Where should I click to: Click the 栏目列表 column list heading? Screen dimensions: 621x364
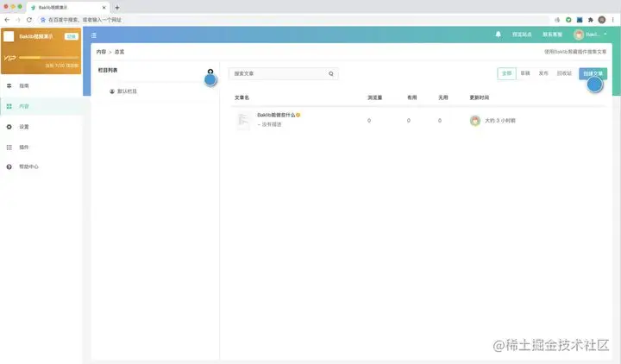coord(108,70)
